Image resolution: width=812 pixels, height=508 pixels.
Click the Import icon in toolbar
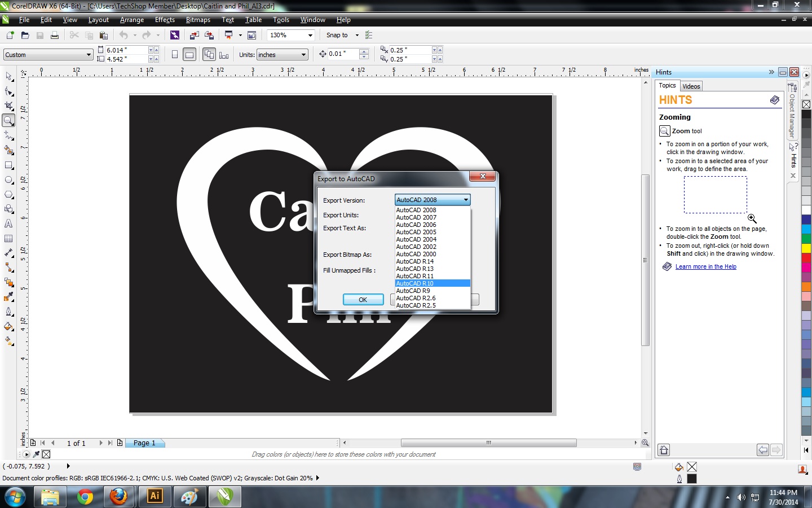194,35
